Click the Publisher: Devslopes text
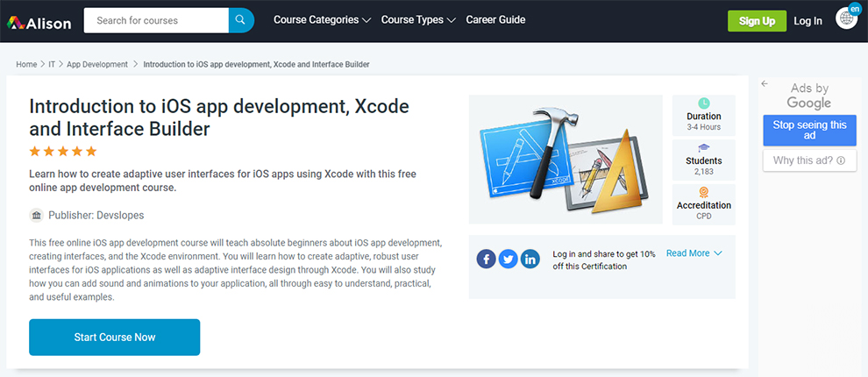Image resolution: width=868 pixels, height=377 pixels. 96,216
